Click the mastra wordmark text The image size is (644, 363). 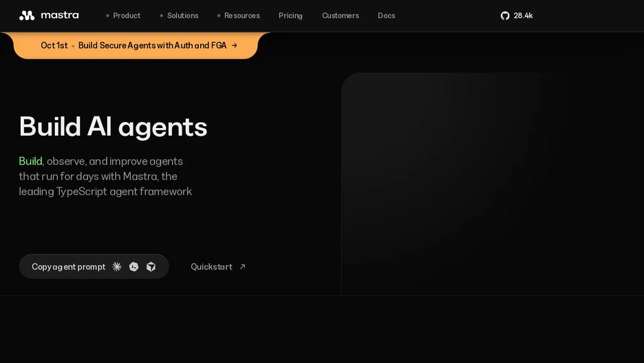[x=60, y=15]
